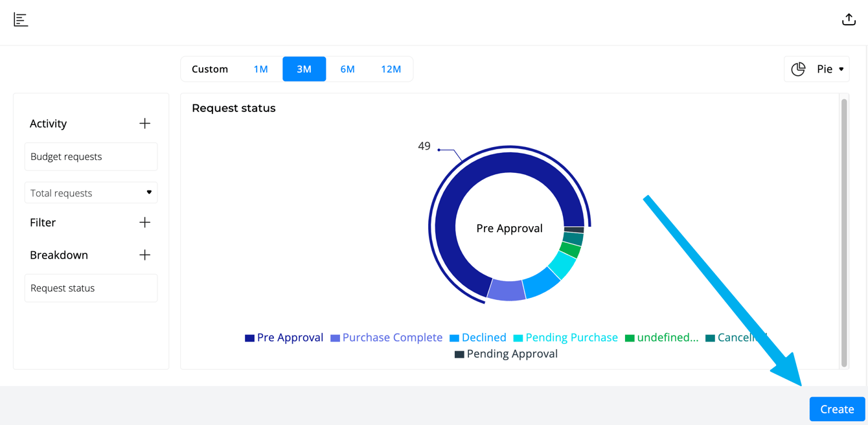The width and height of the screenshot is (868, 425).
Task: Add a breakdown with the Breakdown plus icon
Action: coord(144,255)
